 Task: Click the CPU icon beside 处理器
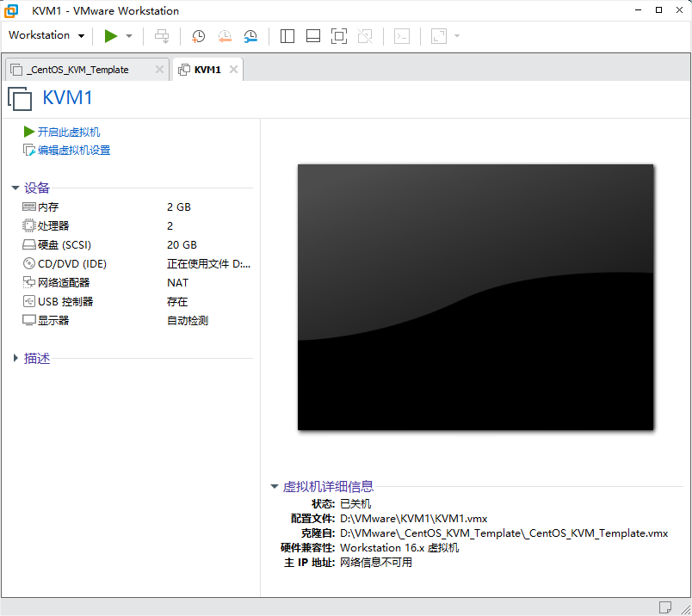pyautogui.click(x=28, y=226)
